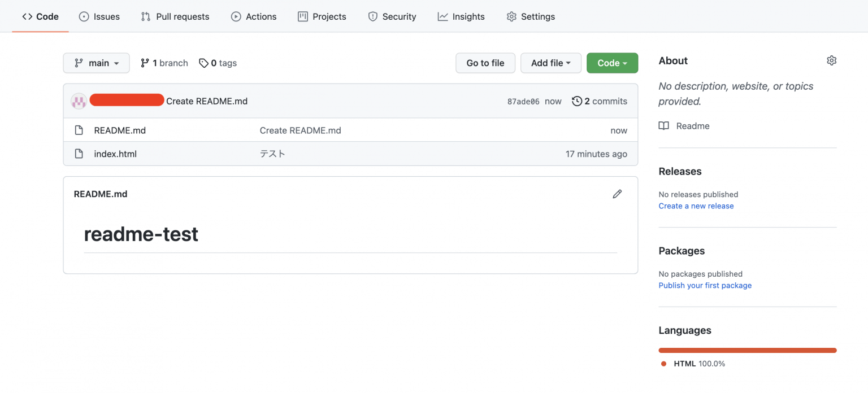Expand the Add file dropdown
Viewport: 868px width, 393px height.
coord(551,63)
